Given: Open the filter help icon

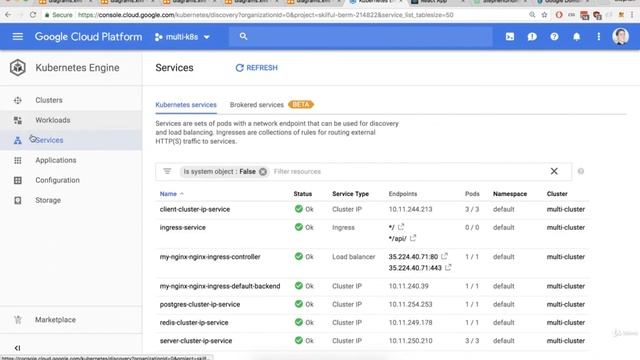Looking at the screenshot, I should click(580, 171).
